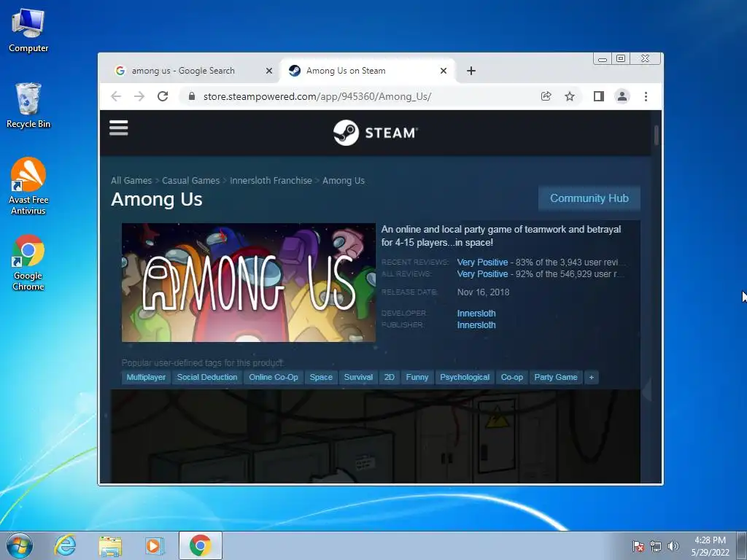The width and height of the screenshot is (747, 560).
Task: Select the Social Deduction tag
Action: point(207,377)
